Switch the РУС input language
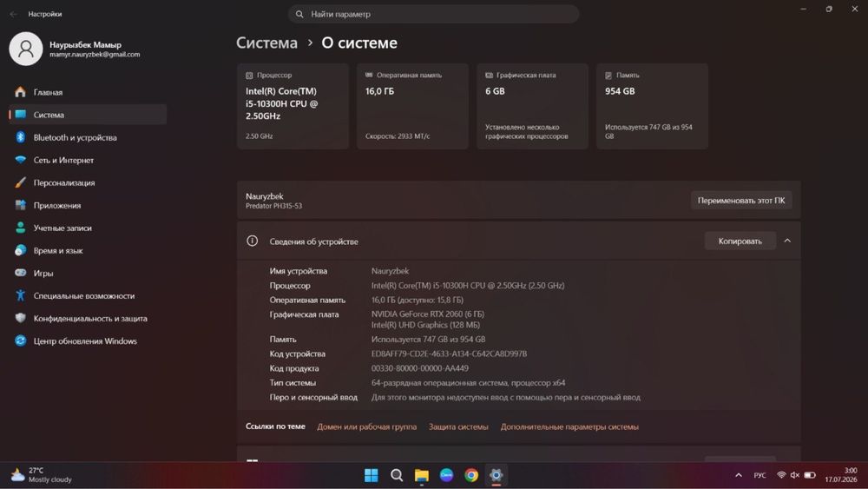The height and width of the screenshot is (489, 868). [x=759, y=475]
